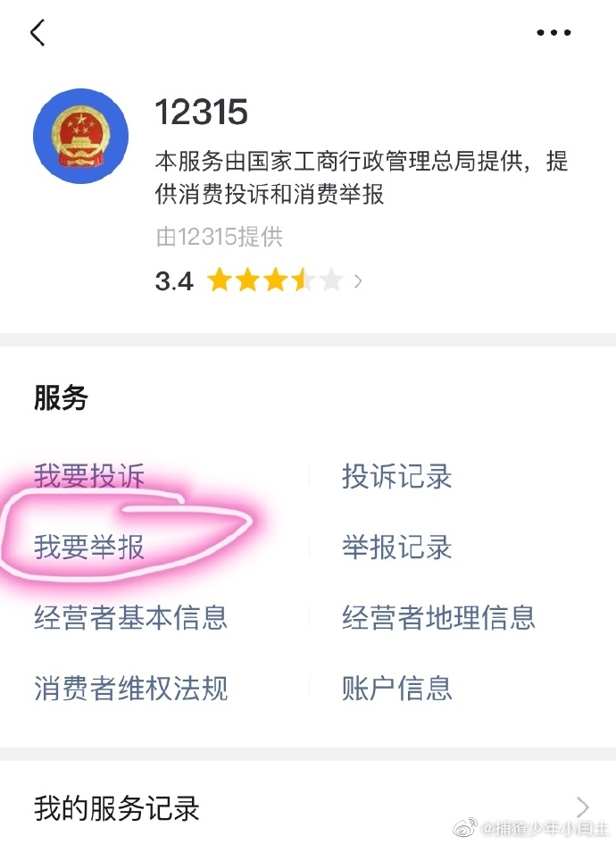616x844 pixels.
Task: Open 消费者维权法规 service
Action: [x=130, y=688]
